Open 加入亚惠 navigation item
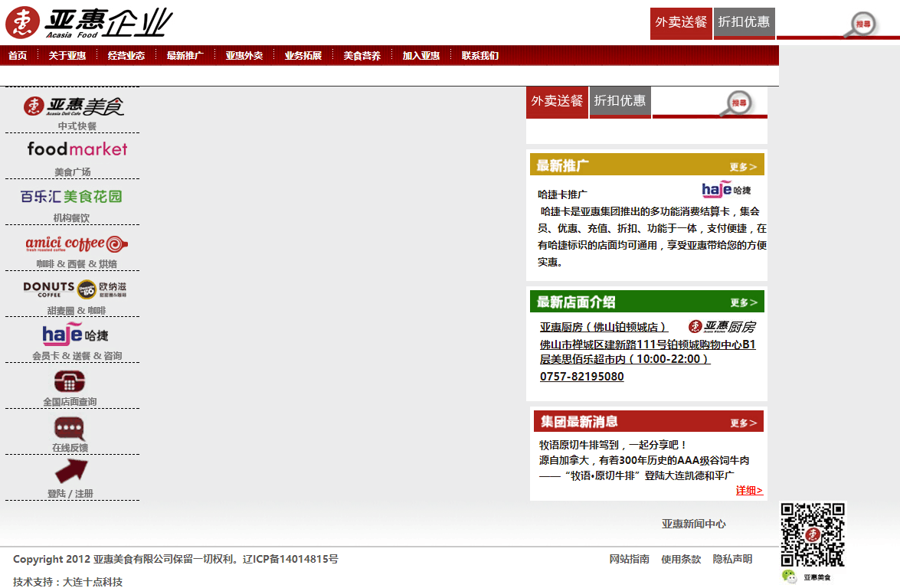The width and height of the screenshot is (900, 588). (x=421, y=56)
